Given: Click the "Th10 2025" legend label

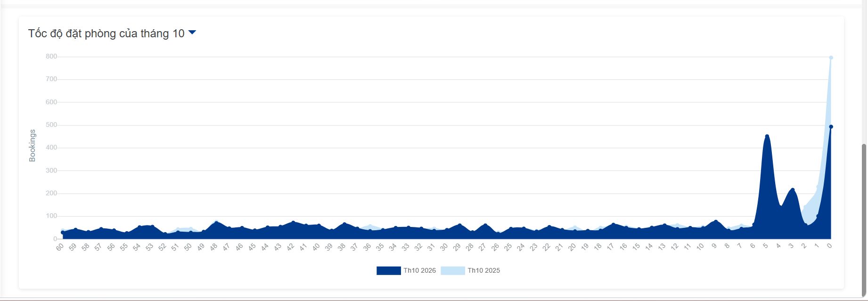Looking at the screenshot, I should (483, 270).
